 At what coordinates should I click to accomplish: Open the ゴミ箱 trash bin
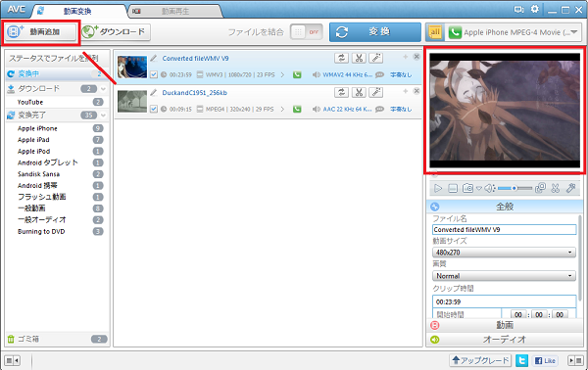tap(57, 339)
